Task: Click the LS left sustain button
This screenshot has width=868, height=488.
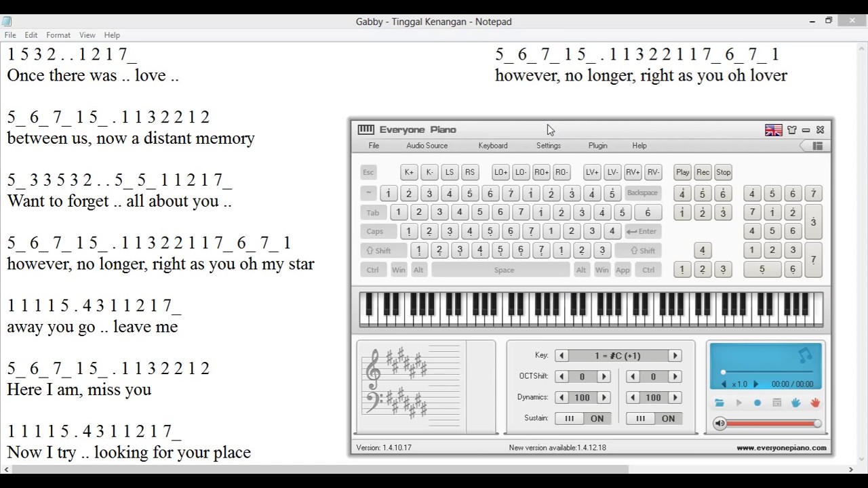Action: click(450, 172)
